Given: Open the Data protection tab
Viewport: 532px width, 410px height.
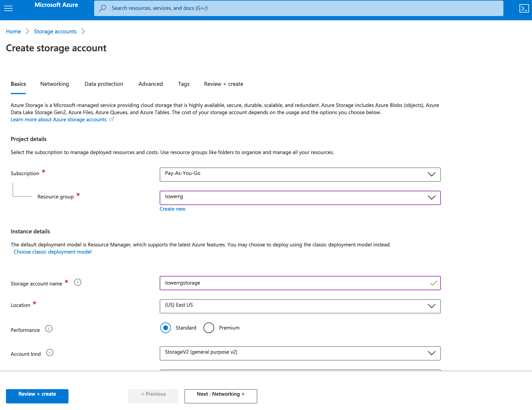Looking at the screenshot, I should coord(104,84).
